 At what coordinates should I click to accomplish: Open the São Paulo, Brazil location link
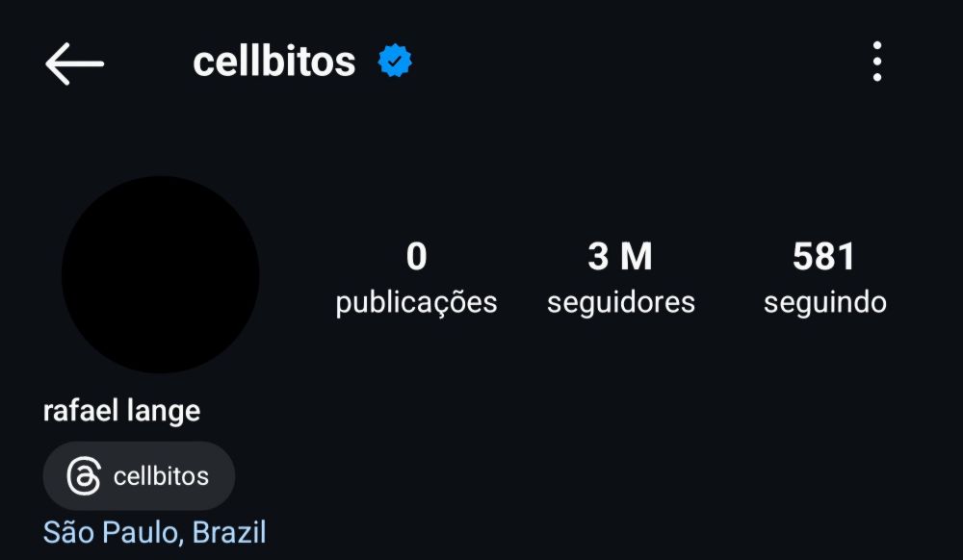pos(155,532)
